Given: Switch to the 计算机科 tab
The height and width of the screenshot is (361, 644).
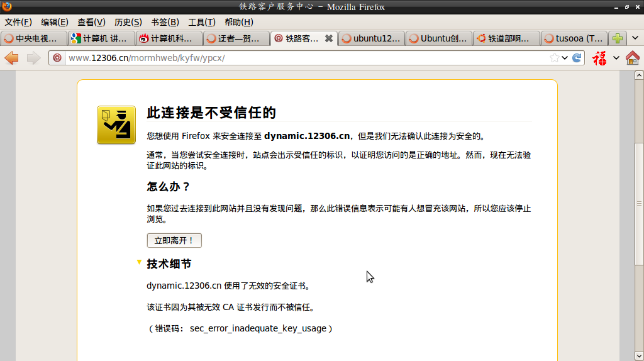Looking at the screenshot, I should point(169,38).
